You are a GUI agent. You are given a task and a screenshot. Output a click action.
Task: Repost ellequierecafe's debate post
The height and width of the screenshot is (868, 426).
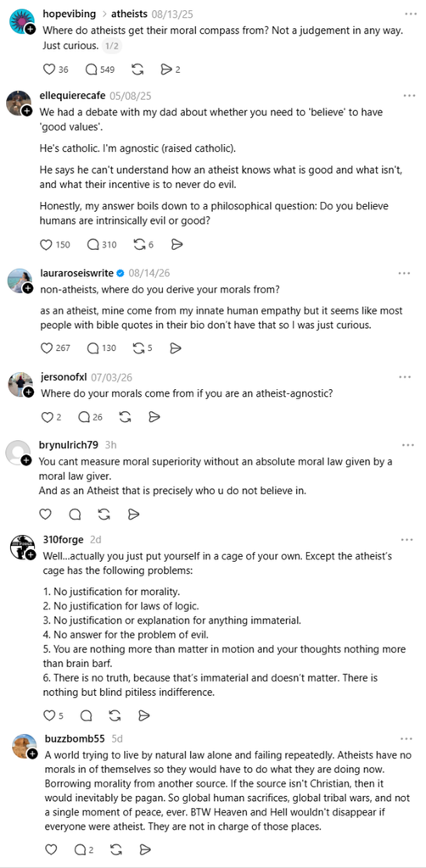(x=138, y=245)
